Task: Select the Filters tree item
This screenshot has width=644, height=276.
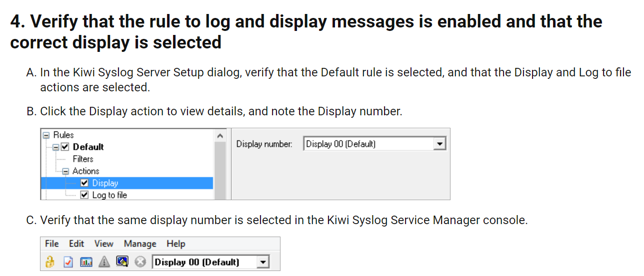Action: 83,159
